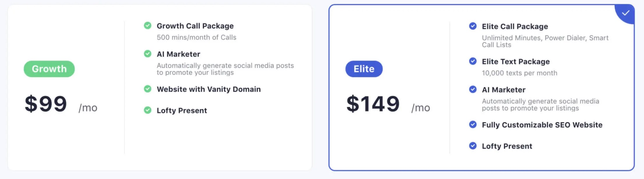Click green check beside Website with Vanity Domain

pyautogui.click(x=148, y=89)
